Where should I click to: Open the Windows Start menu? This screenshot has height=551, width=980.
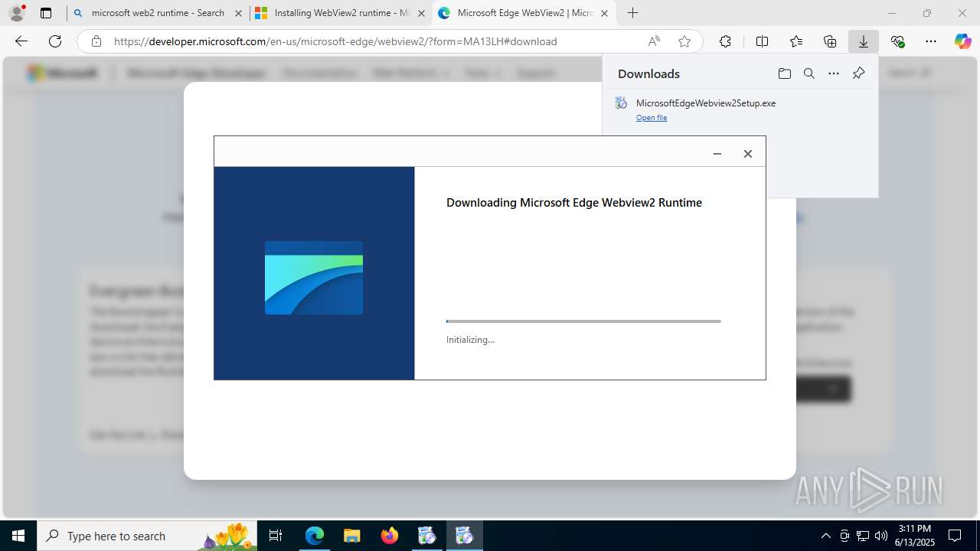pos(18,536)
